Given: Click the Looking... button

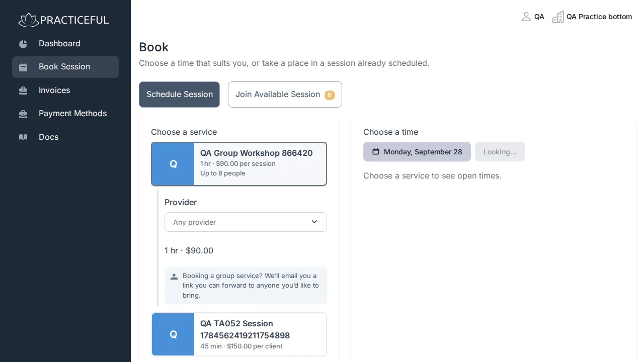Looking at the screenshot, I should coord(500,152).
